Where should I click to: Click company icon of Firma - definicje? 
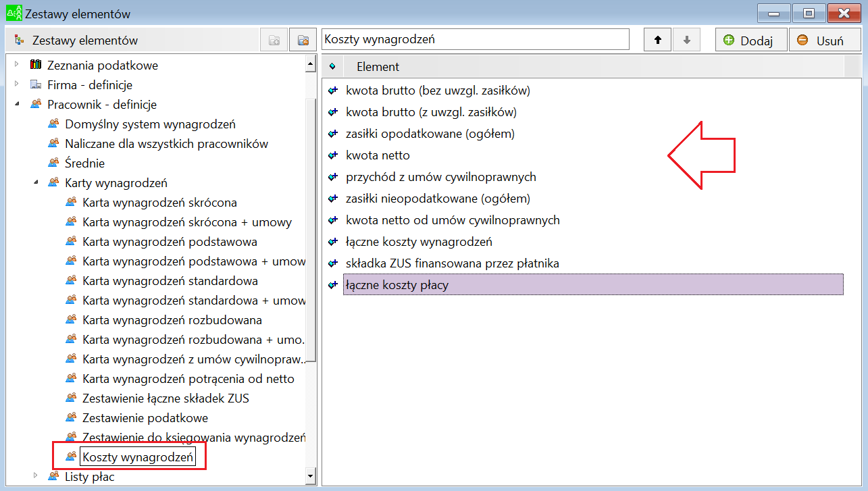[x=36, y=84]
